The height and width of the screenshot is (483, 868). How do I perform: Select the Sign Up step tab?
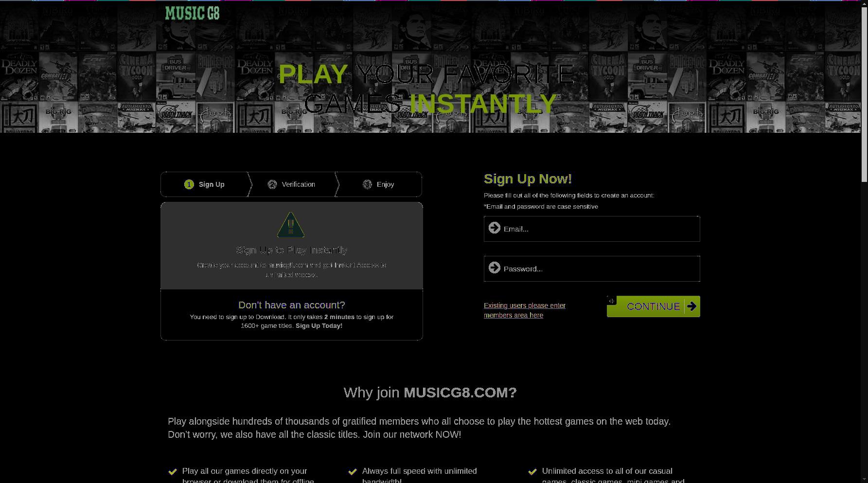(x=205, y=184)
